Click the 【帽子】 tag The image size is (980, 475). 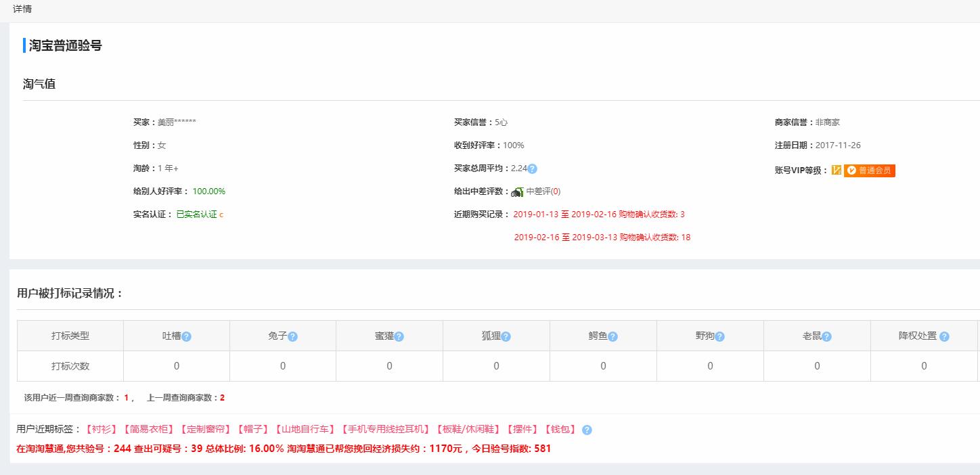[x=252, y=430]
